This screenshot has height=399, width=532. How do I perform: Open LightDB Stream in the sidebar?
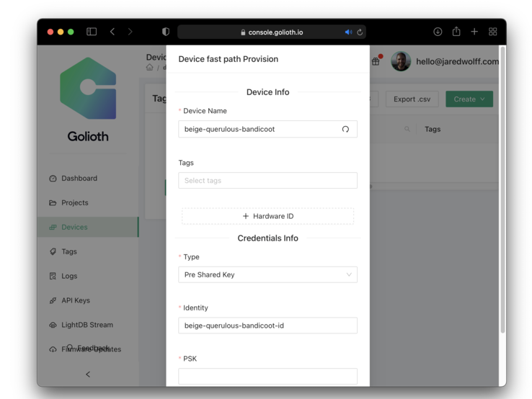coord(87,325)
